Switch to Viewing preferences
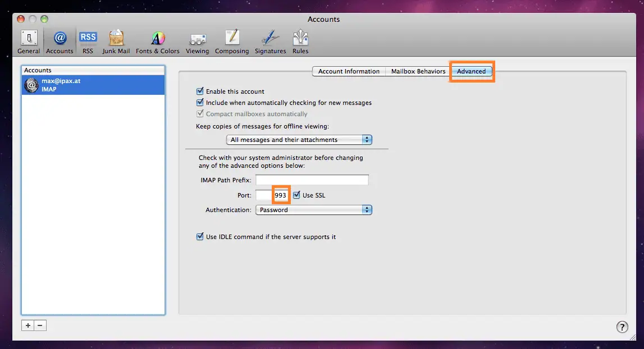644x349 pixels. [x=197, y=42]
